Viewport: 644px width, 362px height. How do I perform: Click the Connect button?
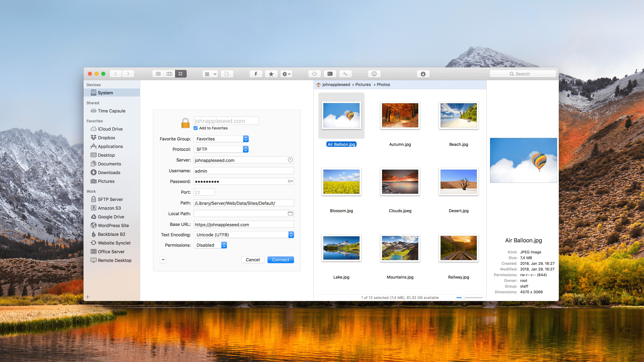point(280,259)
